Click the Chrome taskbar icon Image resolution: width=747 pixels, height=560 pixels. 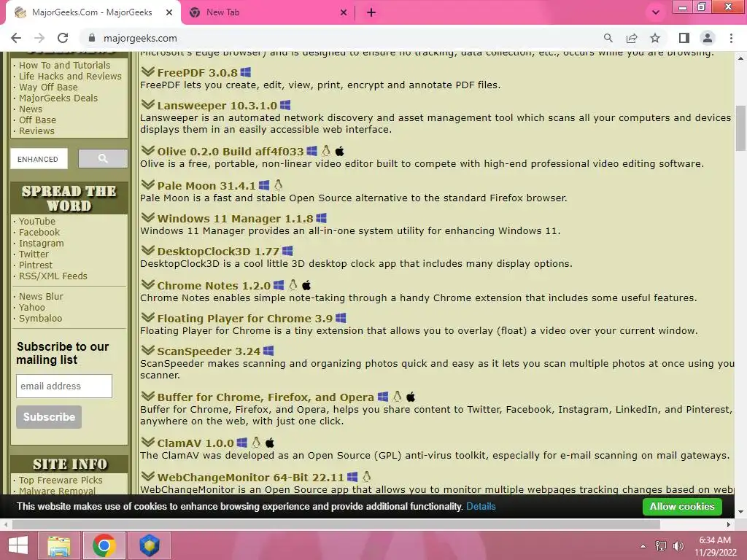click(x=104, y=545)
